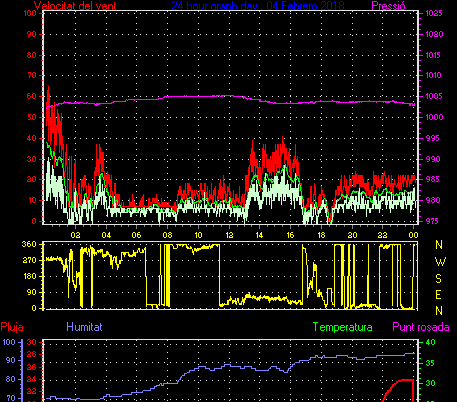Click the 'E' compass letter beside direction graph
Viewport: 457px width, 402px height.
439,295
